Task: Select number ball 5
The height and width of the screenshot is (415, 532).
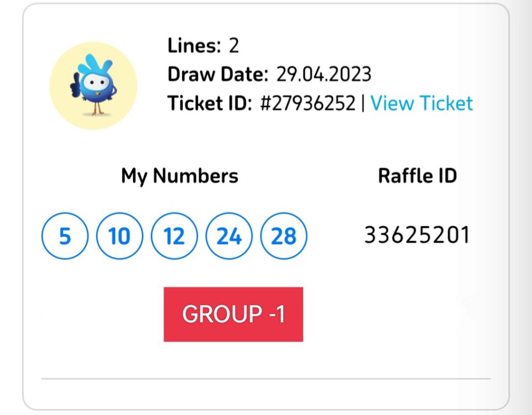Action: tap(64, 237)
